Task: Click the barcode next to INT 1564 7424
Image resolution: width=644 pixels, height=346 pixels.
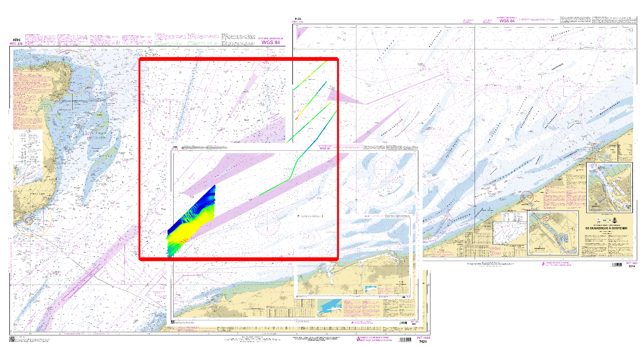Action: (x=405, y=339)
